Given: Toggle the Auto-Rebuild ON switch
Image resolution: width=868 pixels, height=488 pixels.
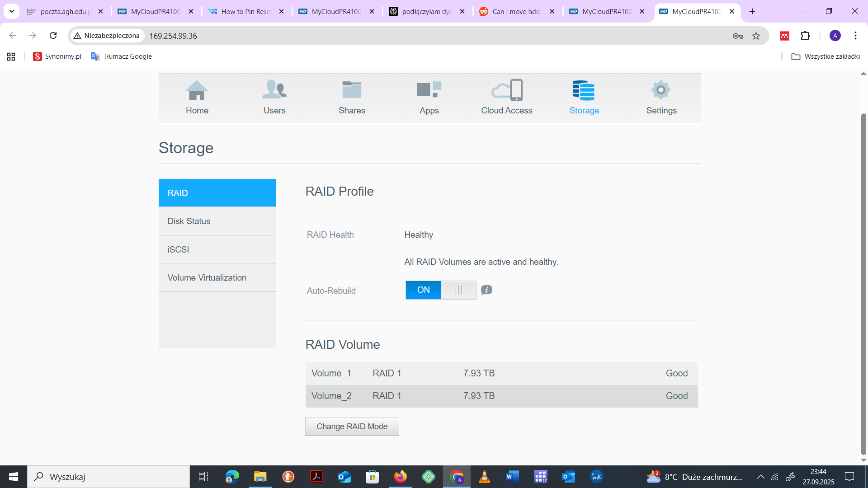Looking at the screenshot, I should pyautogui.click(x=441, y=290).
